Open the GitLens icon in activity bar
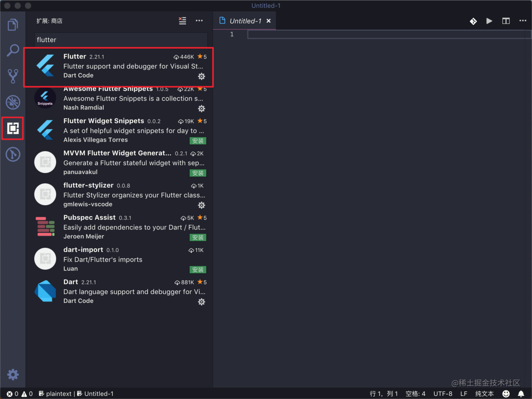 pyautogui.click(x=13, y=154)
